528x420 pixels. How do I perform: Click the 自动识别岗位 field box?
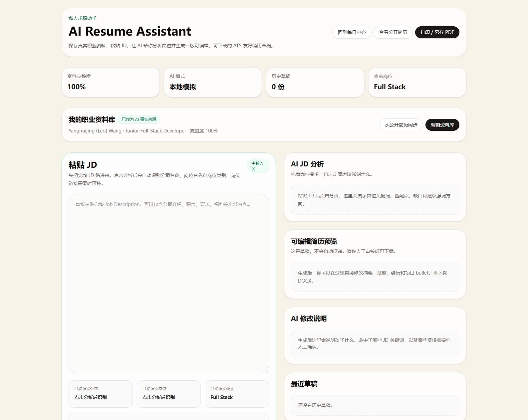169,394
